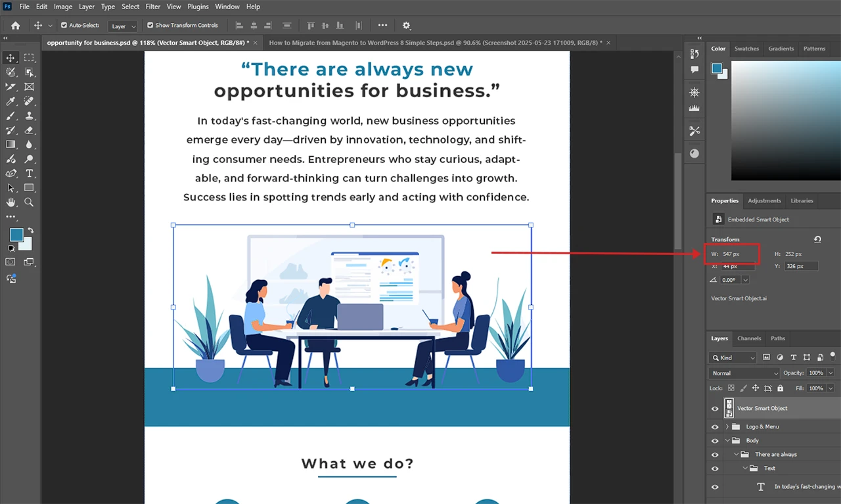Pick the Hand tool
The width and height of the screenshot is (841, 504).
[11, 202]
